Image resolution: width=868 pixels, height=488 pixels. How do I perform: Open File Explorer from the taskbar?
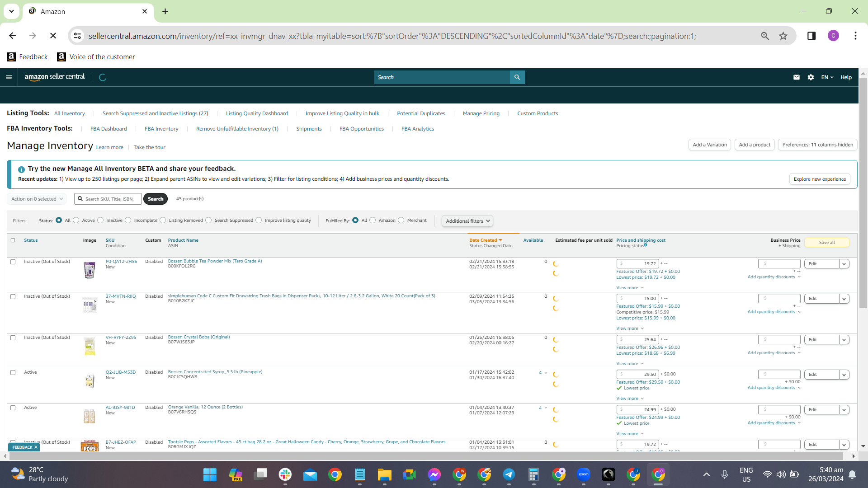[x=385, y=474]
